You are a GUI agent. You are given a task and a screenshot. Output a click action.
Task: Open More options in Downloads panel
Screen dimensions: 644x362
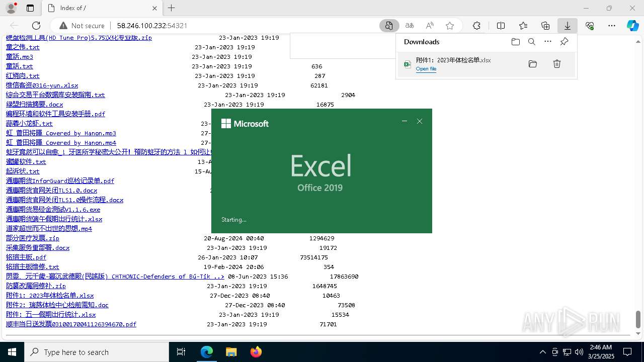[x=548, y=42]
